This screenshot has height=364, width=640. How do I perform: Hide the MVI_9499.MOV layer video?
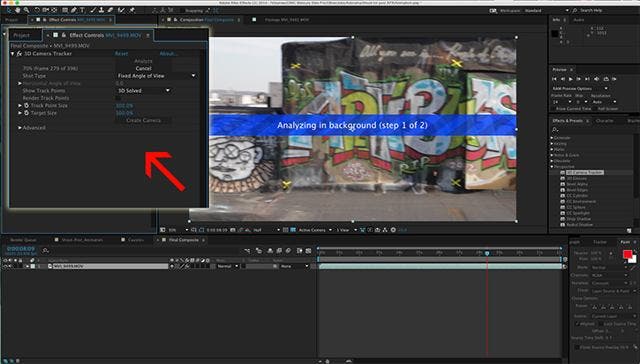click(x=5, y=266)
